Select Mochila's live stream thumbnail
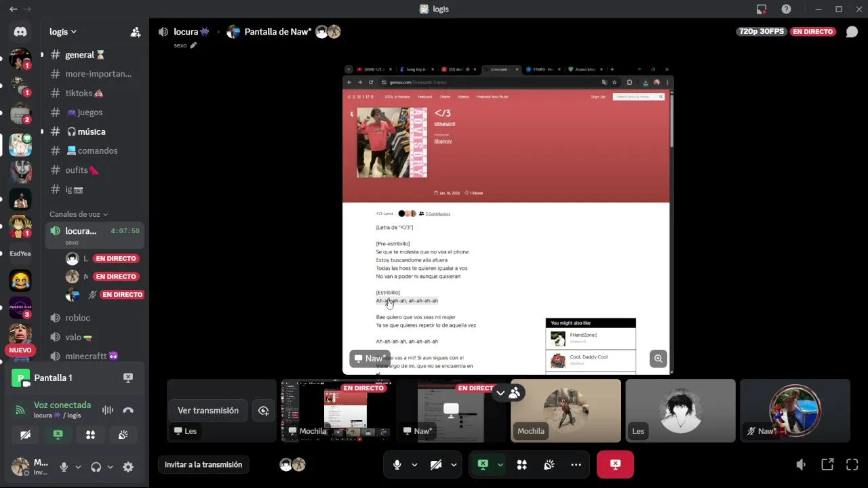 tap(336, 411)
